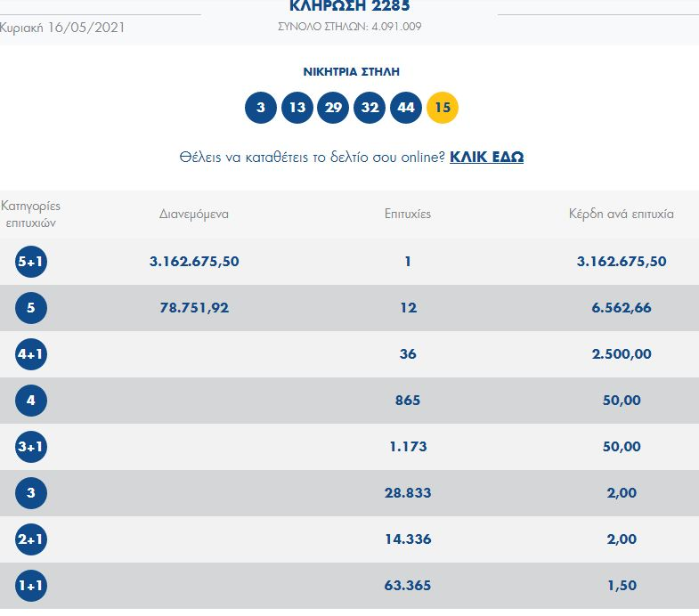Viewport: 699px width, 616px height.
Task: Select the 4+1 category badge
Action: pos(31,354)
